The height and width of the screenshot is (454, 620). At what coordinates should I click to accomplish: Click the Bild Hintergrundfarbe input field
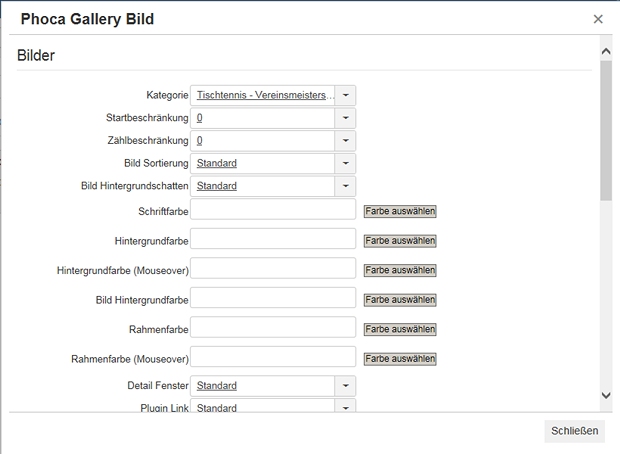273,298
